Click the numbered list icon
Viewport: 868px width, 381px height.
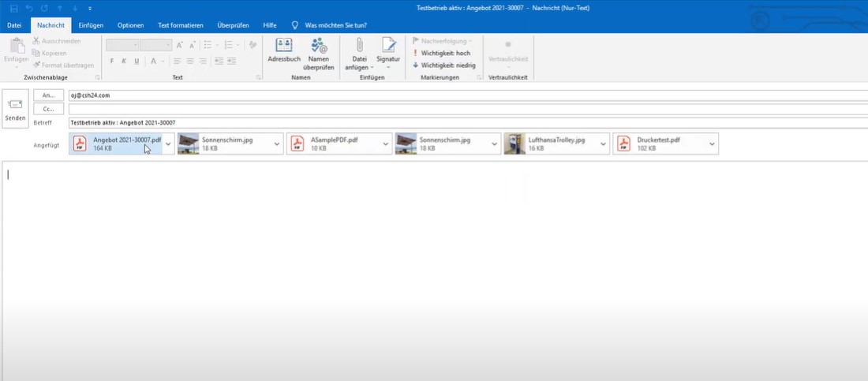coord(229,46)
